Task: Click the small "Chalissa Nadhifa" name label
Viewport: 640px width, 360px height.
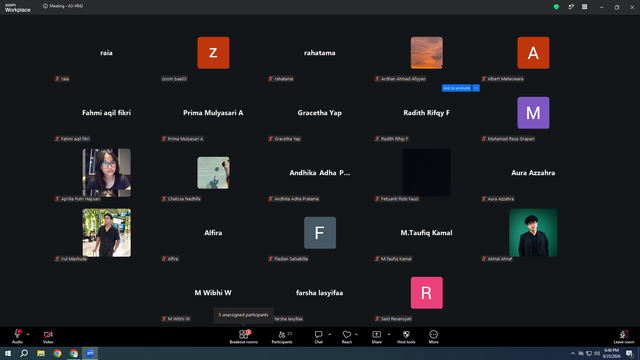Action: (184, 199)
